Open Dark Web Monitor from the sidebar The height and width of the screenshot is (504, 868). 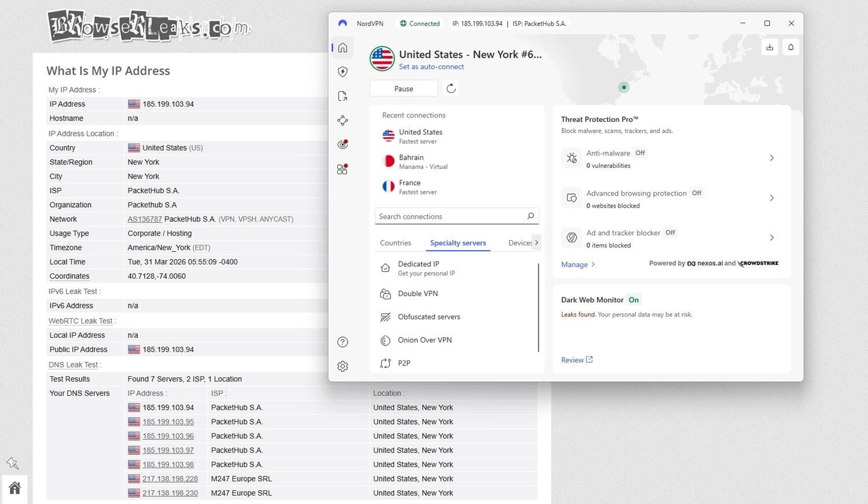pos(343,144)
